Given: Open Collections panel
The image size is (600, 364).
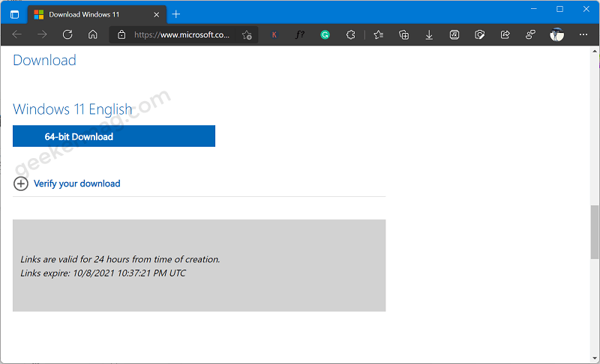Looking at the screenshot, I should click(403, 34).
